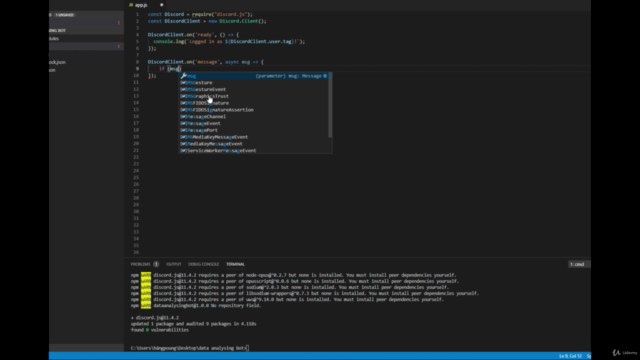The width and height of the screenshot is (640, 360).
Task: Click the libsodium-wrappers peer warning line
Action: click(x=304, y=293)
